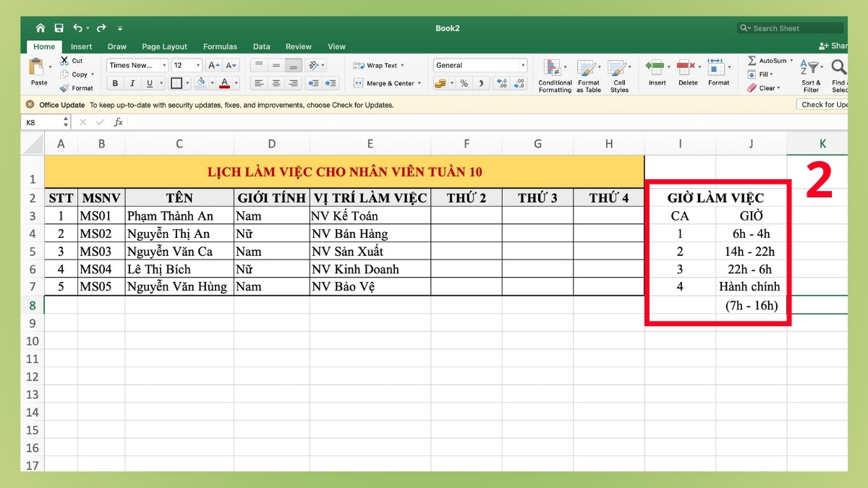Open the Borders dropdown arrow
This screenshot has height=488, width=868.
pyautogui.click(x=186, y=82)
